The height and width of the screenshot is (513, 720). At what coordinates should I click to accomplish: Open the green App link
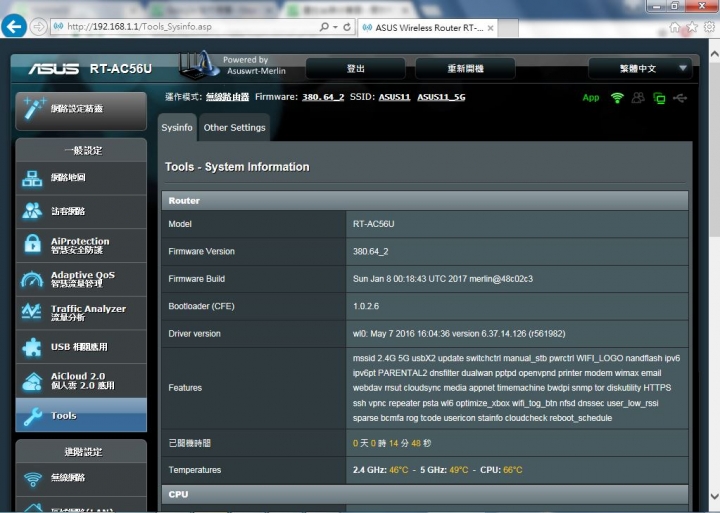[x=591, y=97]
